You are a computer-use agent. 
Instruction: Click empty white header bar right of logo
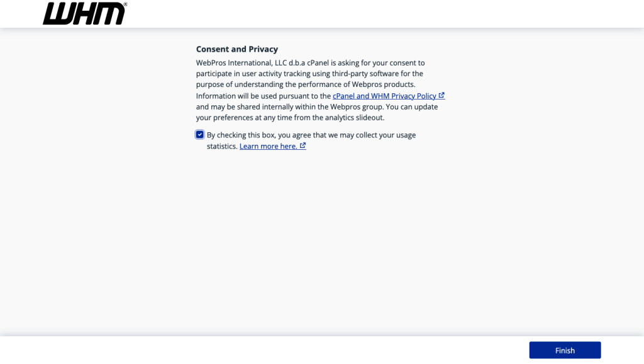tap(377, 14)
